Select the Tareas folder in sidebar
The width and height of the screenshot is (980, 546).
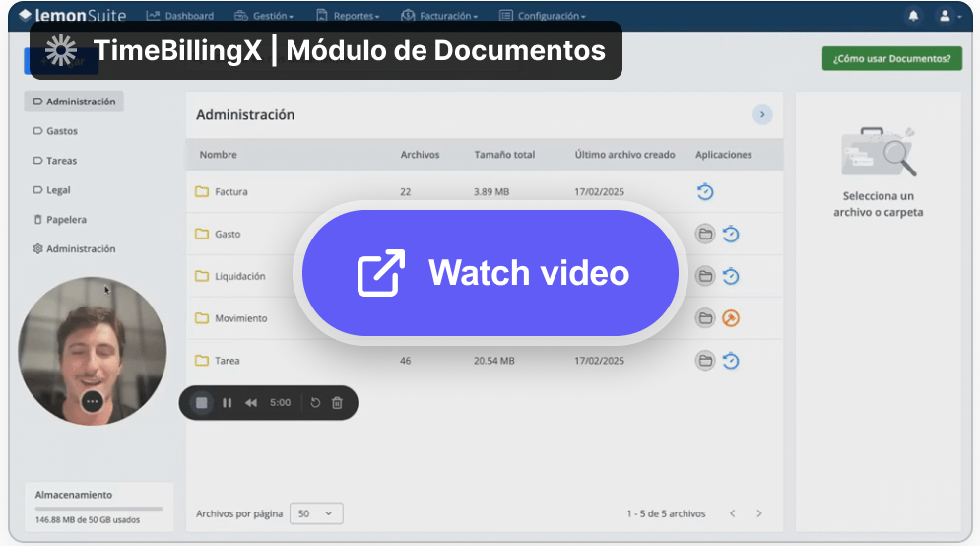[55, 160]
